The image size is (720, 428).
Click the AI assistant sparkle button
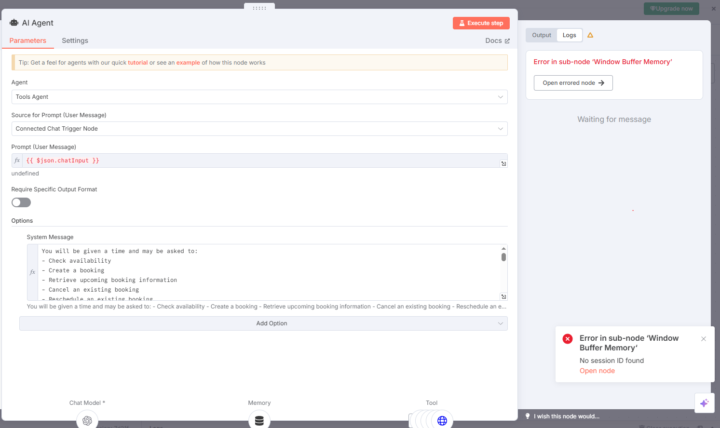click(x=704, y=403)
